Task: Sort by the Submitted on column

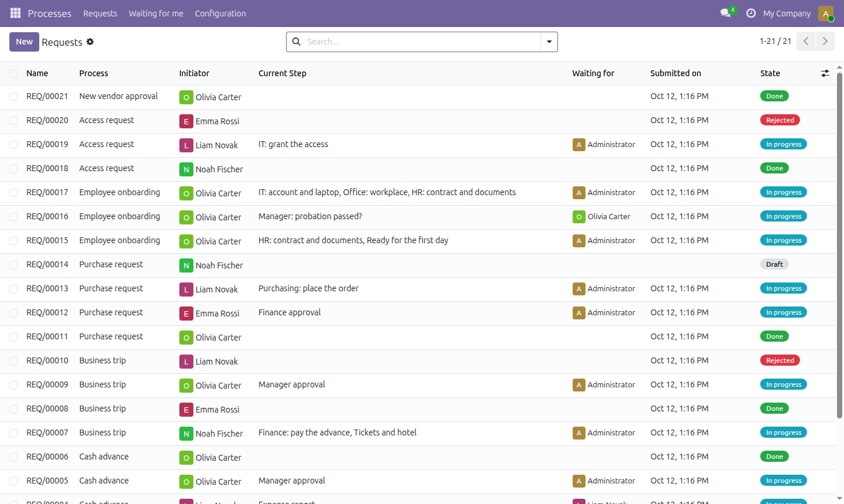Action: (676, 73)
